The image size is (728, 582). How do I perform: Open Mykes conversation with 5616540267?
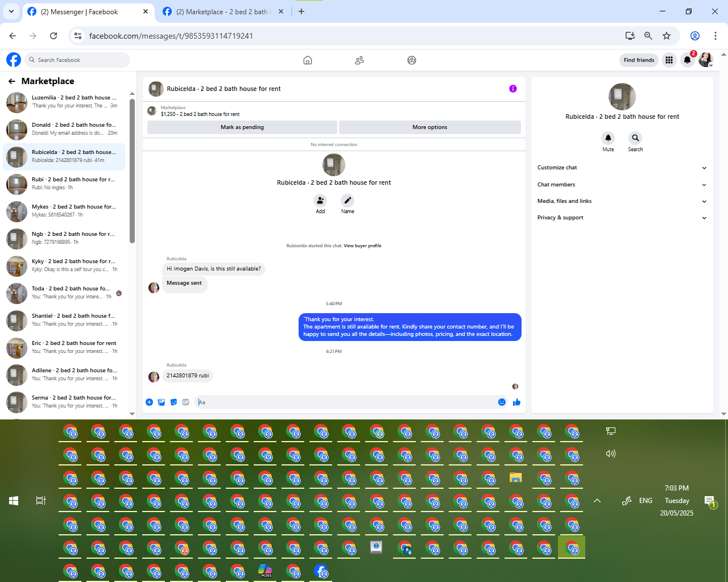[64, 211]
